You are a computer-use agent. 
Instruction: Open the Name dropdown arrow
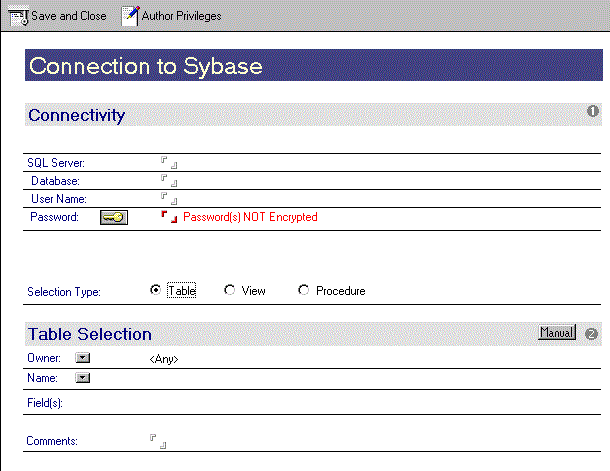82,378
